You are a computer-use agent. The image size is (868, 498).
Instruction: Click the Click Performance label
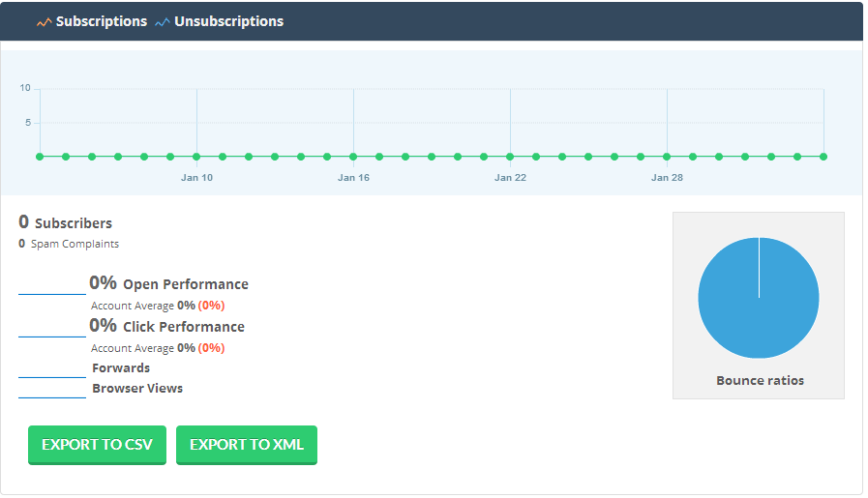183,327
